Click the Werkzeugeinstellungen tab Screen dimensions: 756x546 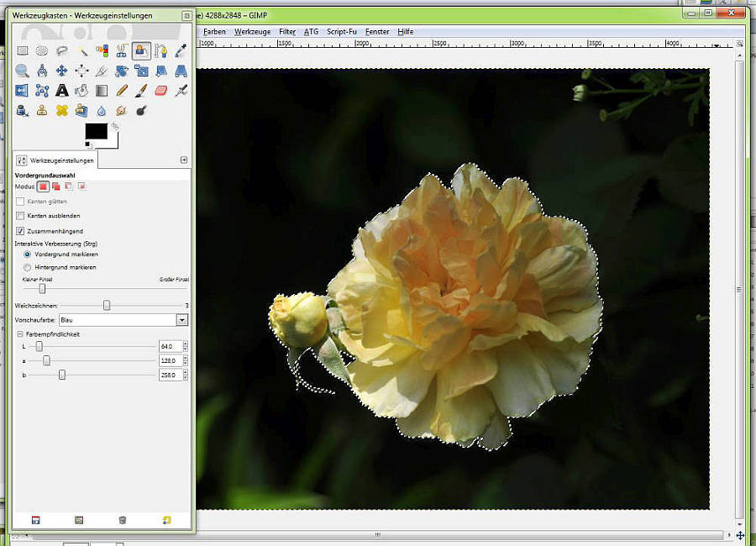[x=56, y=160]
